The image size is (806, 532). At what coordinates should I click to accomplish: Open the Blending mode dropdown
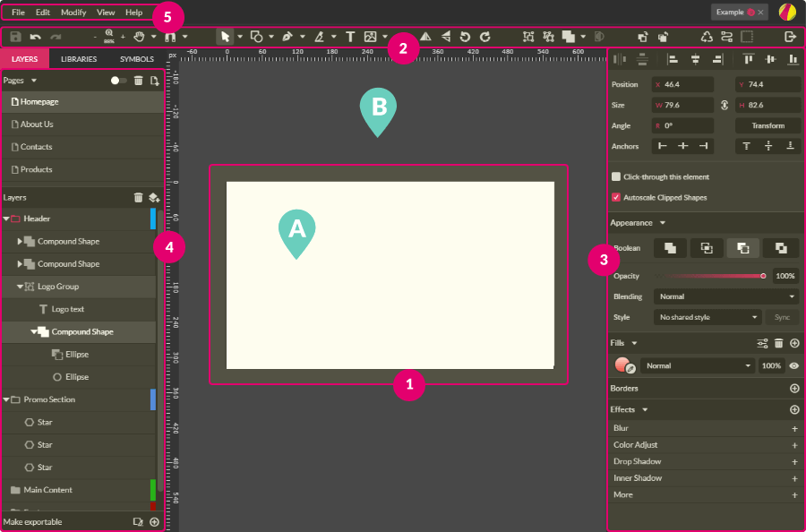tap(726, 296)
